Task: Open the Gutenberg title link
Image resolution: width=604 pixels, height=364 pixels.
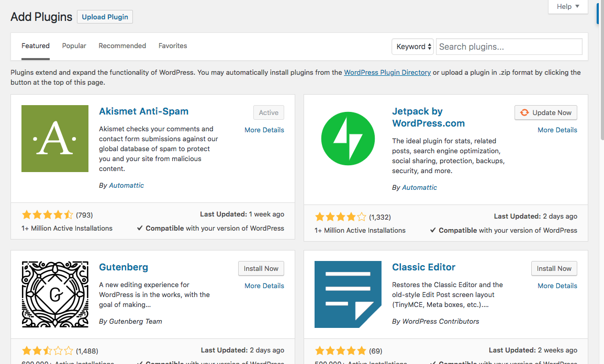Action: [124, 267]
